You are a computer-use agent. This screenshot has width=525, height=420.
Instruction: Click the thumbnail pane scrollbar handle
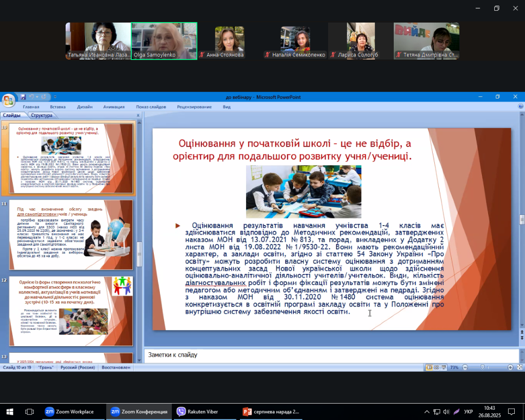(x=139, y=254)
